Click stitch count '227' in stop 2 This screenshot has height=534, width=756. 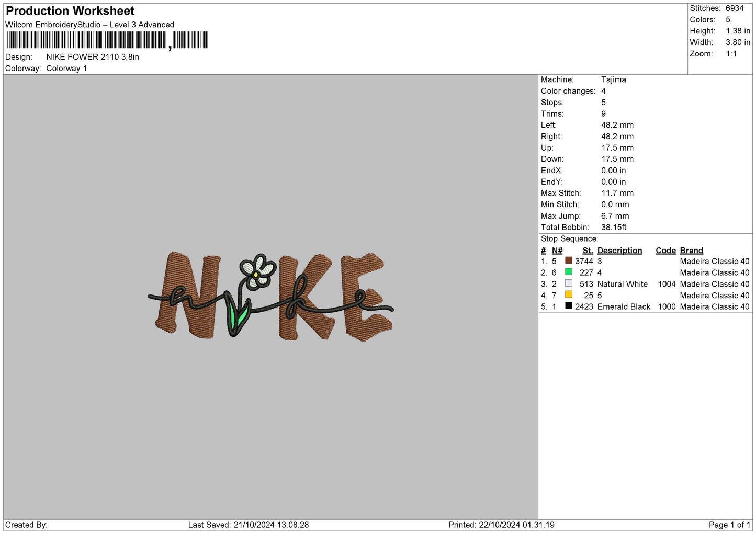[586, 273]
